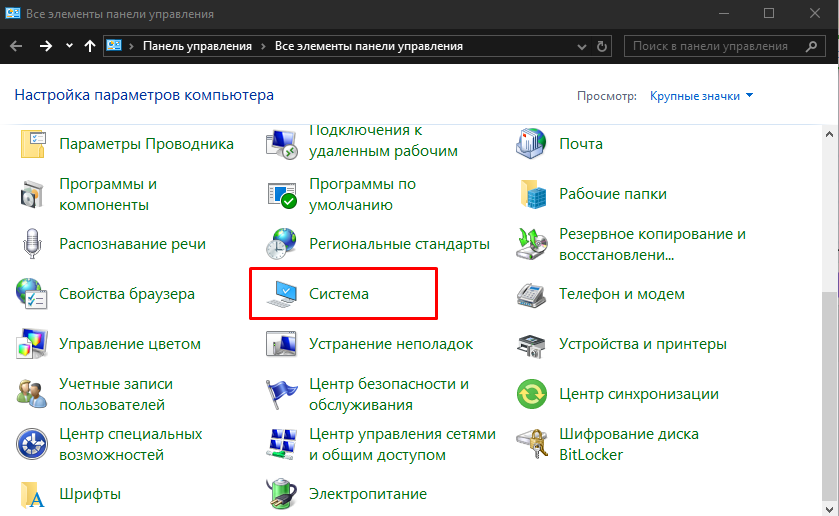Open the Телефон и модем icon
Viewport: 839px width, 516px height.
tap(532, 294)
